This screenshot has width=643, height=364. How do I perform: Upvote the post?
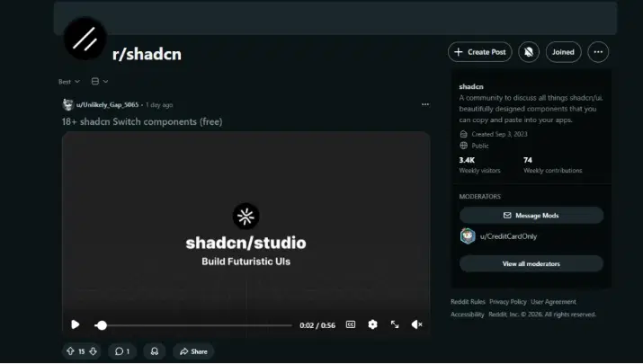70,351
